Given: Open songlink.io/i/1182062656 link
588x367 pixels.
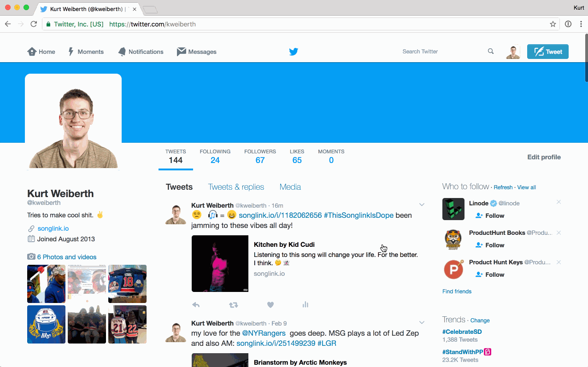Looking at the screenshot, I should tap(280, 215).
